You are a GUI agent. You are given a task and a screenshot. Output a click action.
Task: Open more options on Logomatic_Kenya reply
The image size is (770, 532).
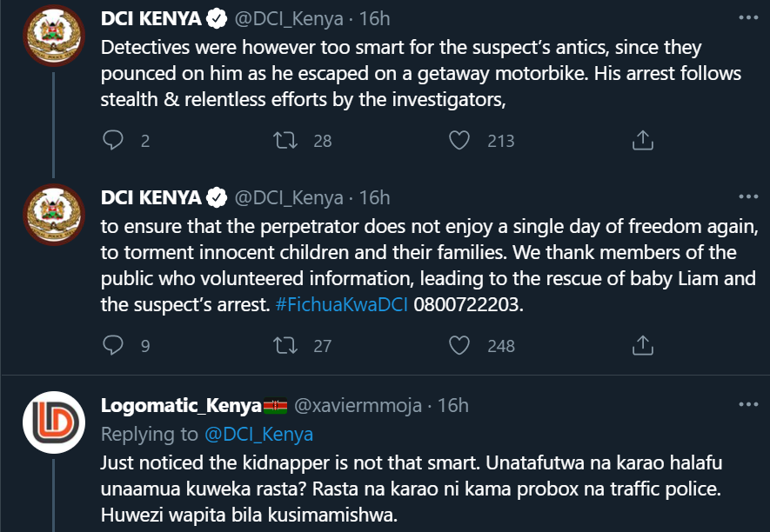(748, 404)
